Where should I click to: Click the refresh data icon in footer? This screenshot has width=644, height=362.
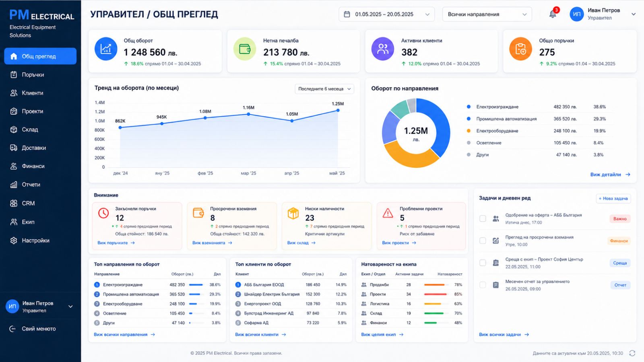pos(632,353)
